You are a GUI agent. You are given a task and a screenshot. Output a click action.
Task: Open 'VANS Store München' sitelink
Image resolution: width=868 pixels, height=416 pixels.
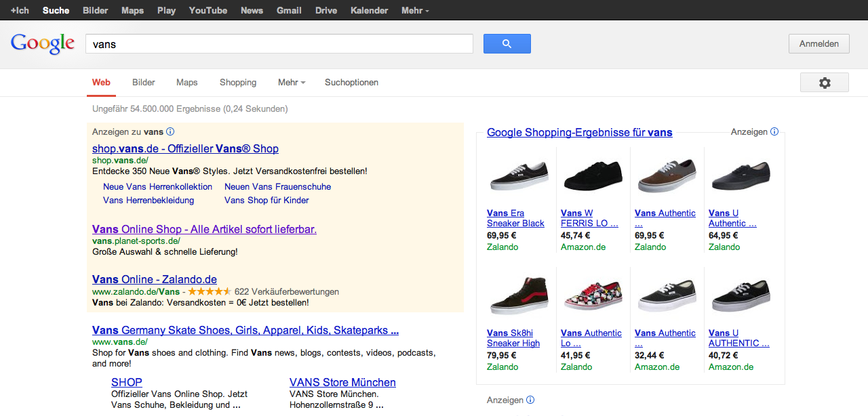(342, 383)
